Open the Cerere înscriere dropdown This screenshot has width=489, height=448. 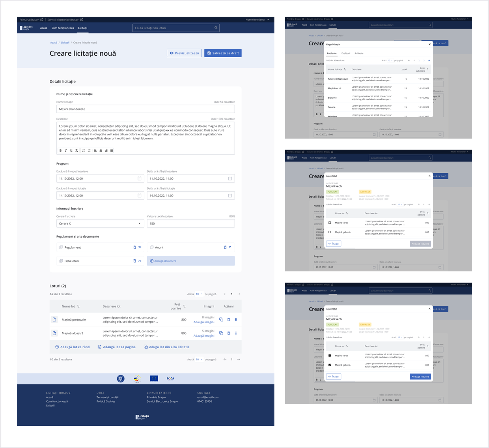(x=100, y=223)
